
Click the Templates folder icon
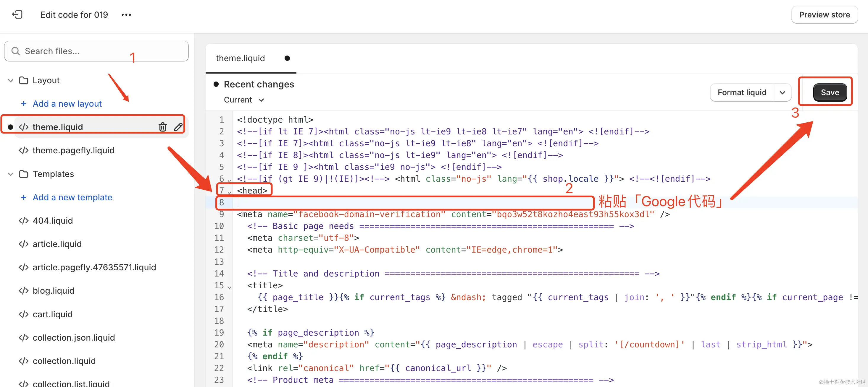(24, 174)
